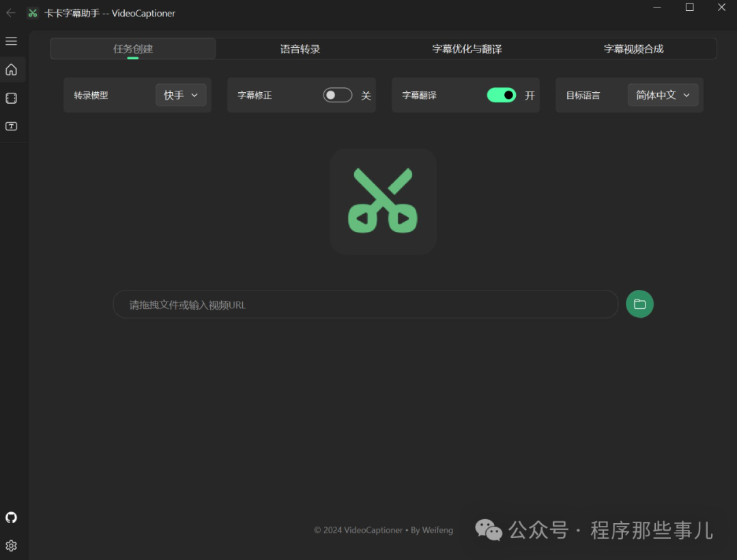The image size is (737, 560).
Task: Expand the 目标语言 dropdown showing 简体中文
Action: 663,95
